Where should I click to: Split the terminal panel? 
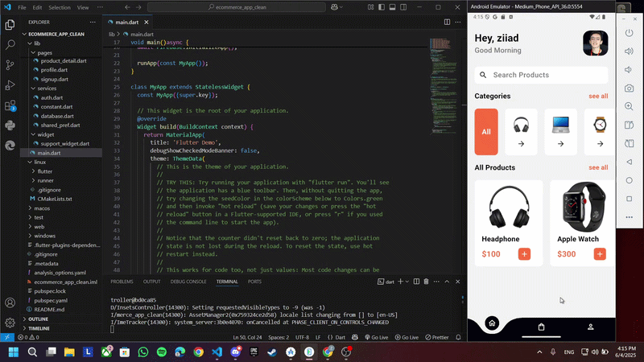click(416, 282)
